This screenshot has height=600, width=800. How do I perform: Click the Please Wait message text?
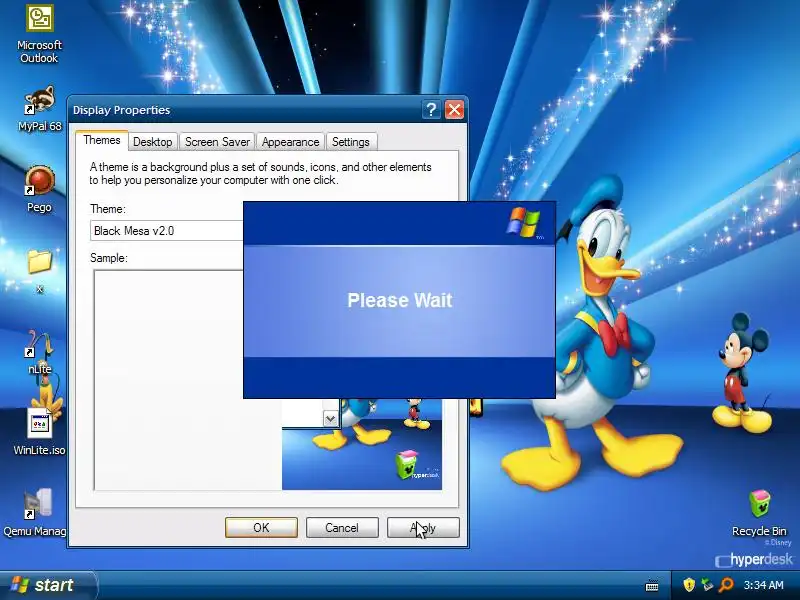(399, 300)
